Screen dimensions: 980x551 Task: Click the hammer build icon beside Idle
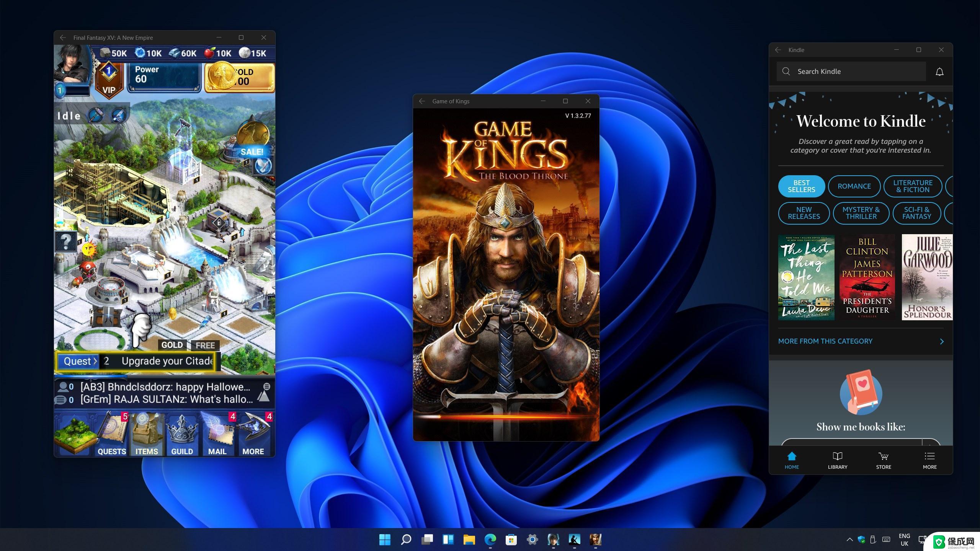pos(95,115)
